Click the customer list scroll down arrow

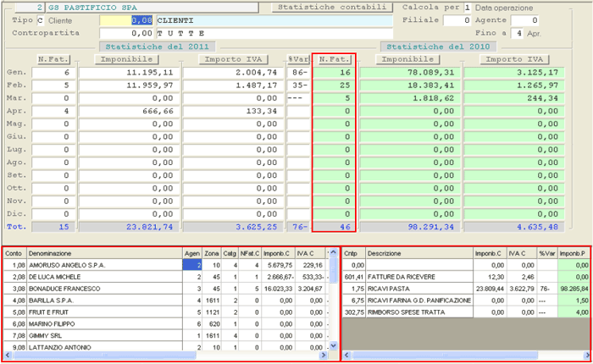[x=335, y=345]
